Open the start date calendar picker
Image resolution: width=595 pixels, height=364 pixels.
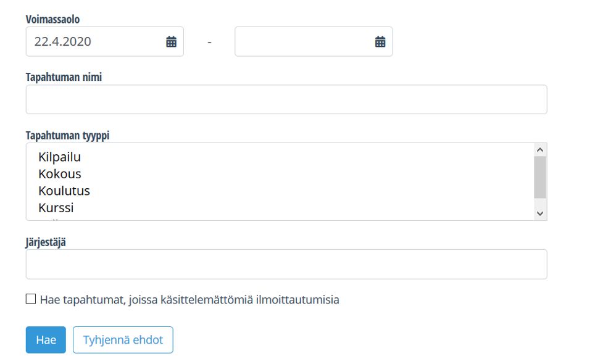[171, 42]
